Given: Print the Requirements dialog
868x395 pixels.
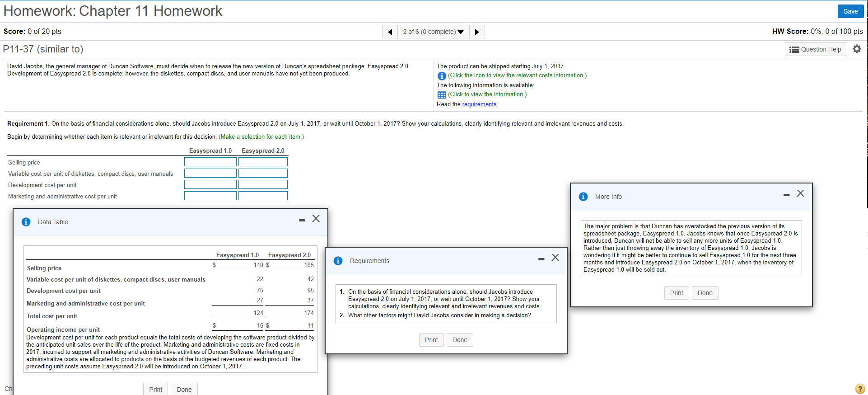Looking at the screenshot, I should tap(431, 340).
